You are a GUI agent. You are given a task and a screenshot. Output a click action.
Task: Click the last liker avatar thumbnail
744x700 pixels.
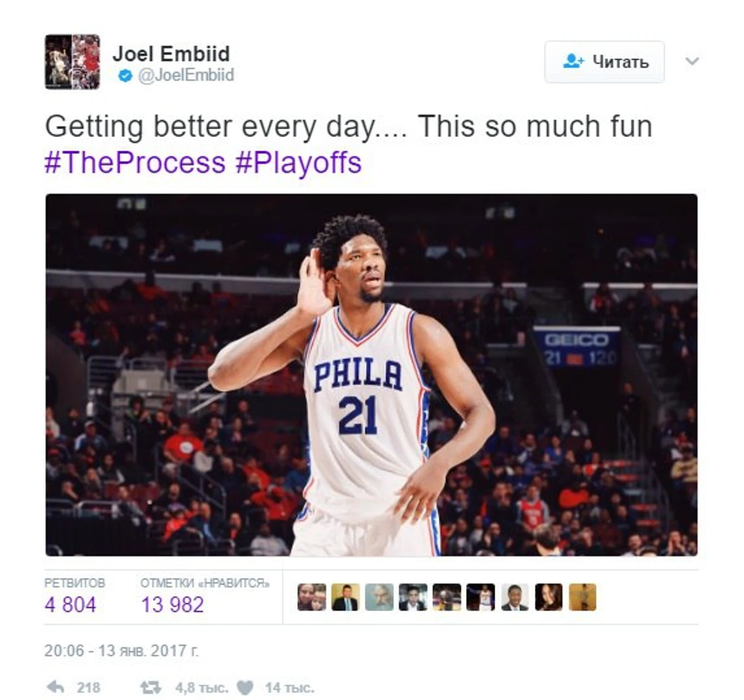[582, 597]
